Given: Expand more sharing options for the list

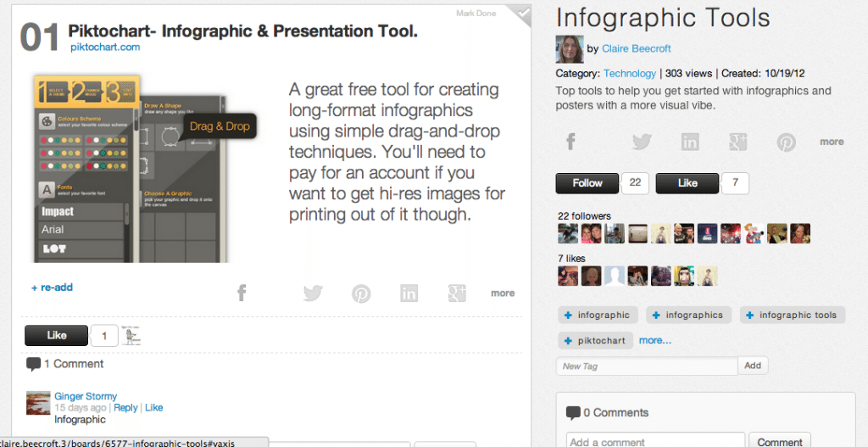Looking at the screenshot, I should pyautogui.click(x=832, y=142).
